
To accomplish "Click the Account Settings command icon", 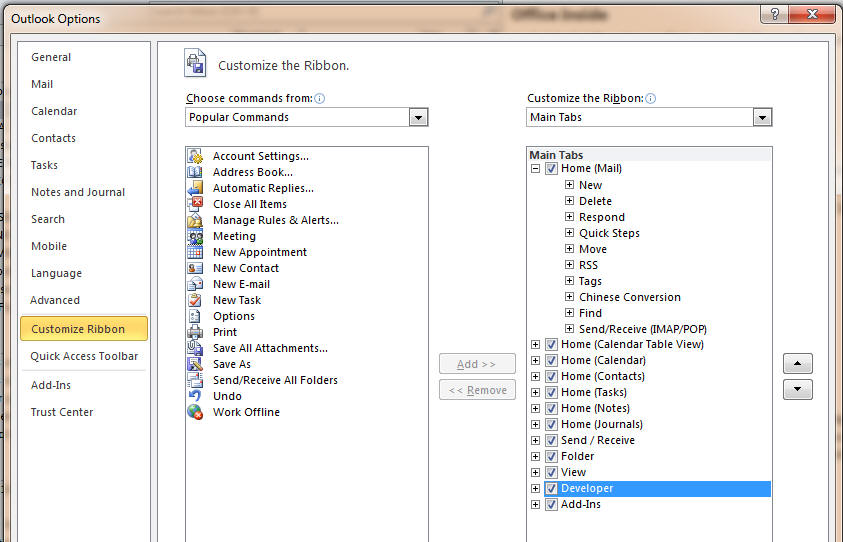I will (195, 156).
